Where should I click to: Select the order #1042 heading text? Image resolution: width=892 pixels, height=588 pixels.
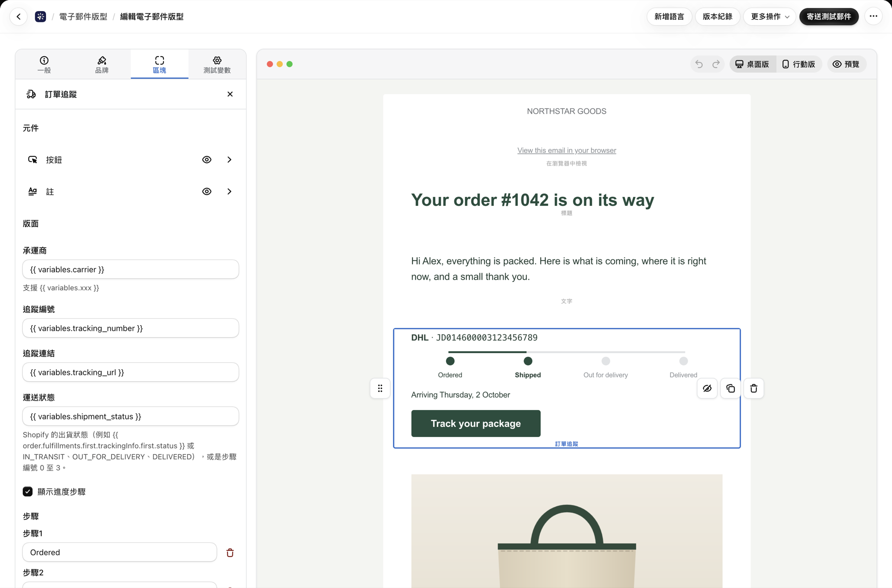532,200
